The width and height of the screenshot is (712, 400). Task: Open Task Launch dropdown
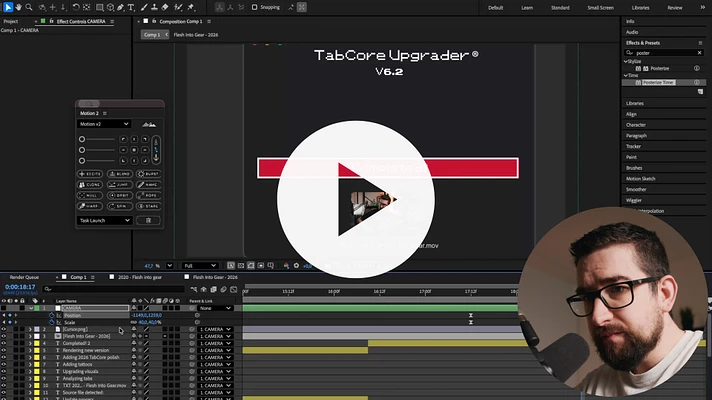coord(104,220)
